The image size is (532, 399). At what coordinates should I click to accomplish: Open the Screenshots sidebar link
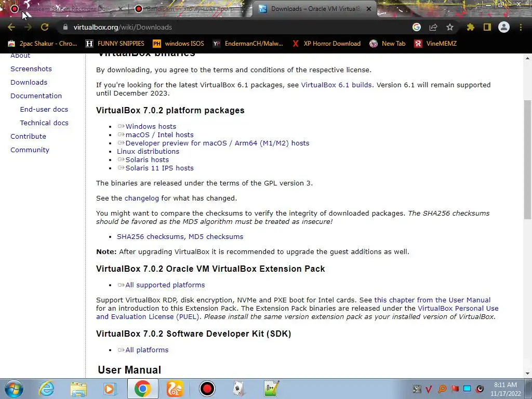tap(31, 69)
